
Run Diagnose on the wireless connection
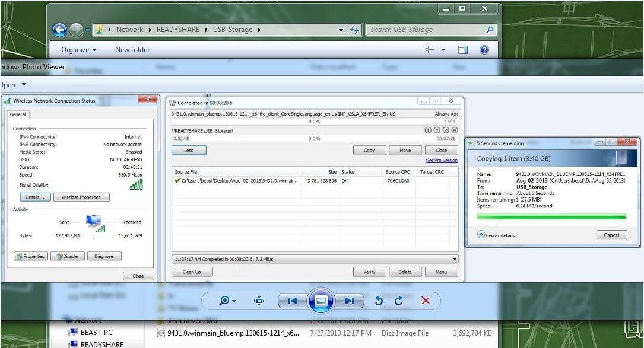pyautogui.click(x=104, y=256)
